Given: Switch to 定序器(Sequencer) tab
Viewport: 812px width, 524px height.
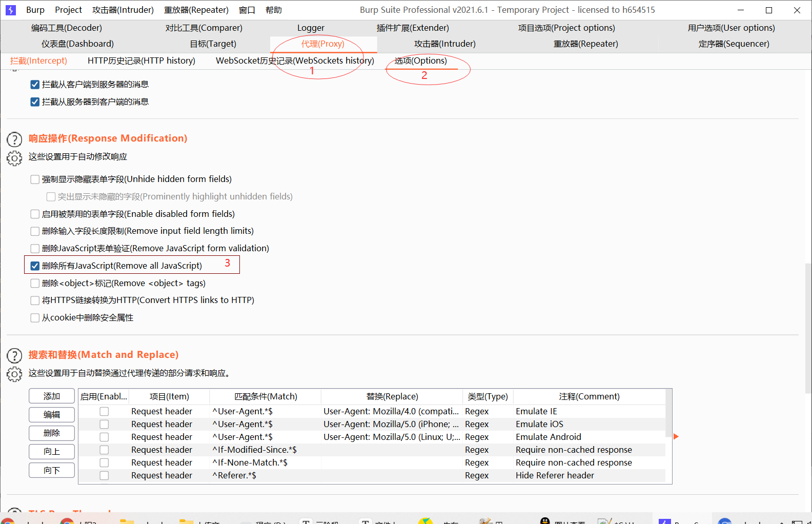Looking at the screenshot, I should (734, 44).
